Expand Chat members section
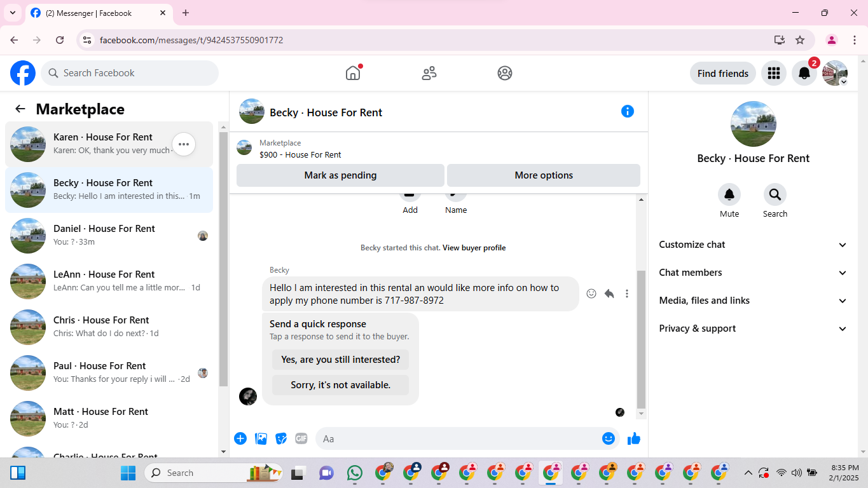The width and height of the screenshot is (868, 488). (x=754, y=273)
